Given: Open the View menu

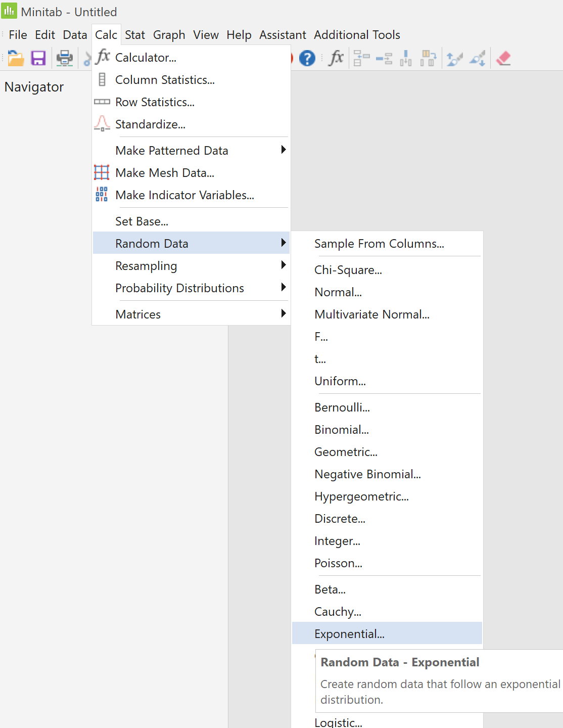Looking at the screenshot, I should [x=206, y=35].
